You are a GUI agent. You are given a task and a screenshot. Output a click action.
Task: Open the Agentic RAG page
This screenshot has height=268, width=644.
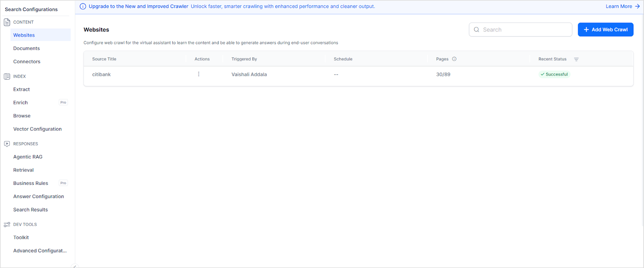pyautogui.click(x=28, y=157)
